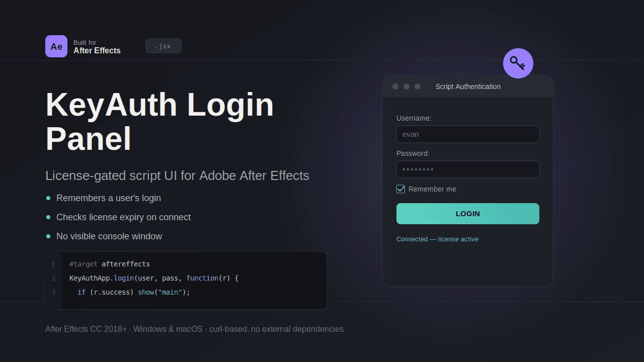This screenshot has width=644, height=362.
Task: Toggle the Remember me checkbox
Action: [x=400, y=189]
